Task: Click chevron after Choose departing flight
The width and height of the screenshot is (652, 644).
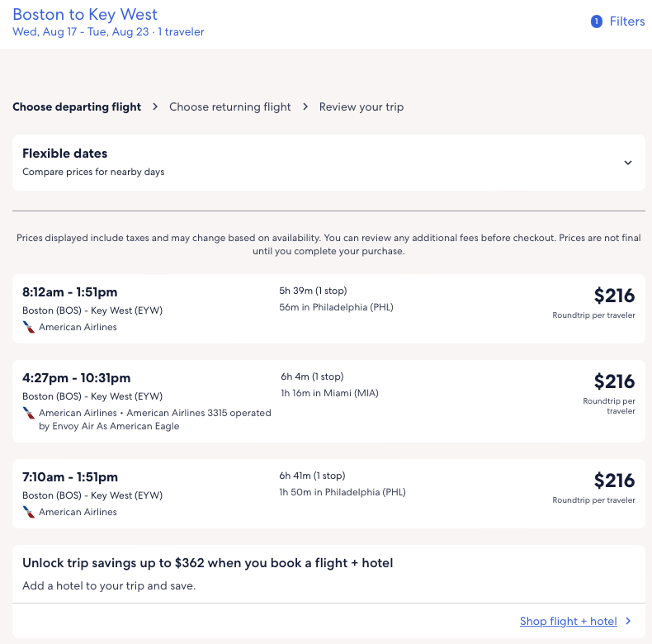Action: click(x=155, y=107)
